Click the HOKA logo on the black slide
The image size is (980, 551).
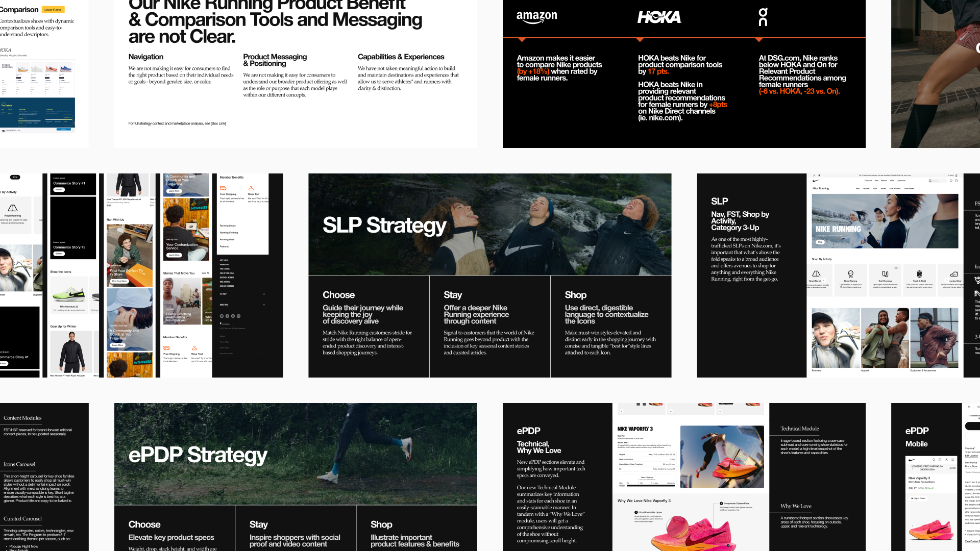click(659, 17)
